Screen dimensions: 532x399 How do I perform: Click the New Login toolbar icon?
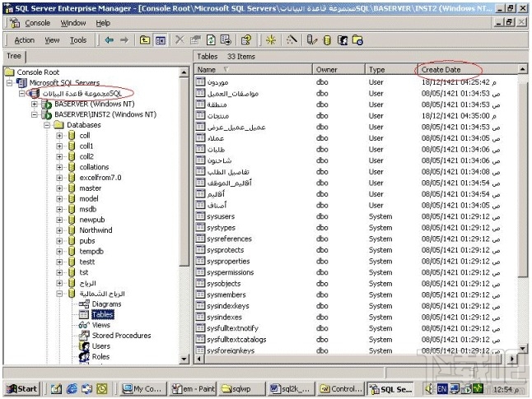point(343,40)
